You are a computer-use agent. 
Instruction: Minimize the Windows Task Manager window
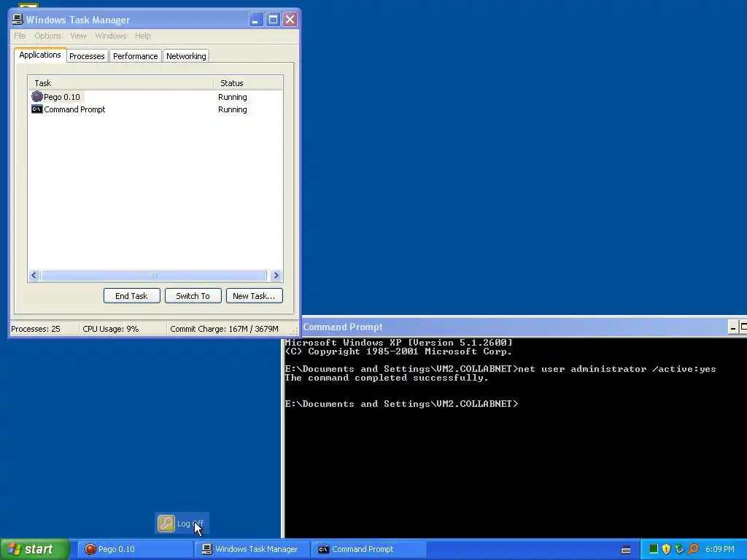256,20
